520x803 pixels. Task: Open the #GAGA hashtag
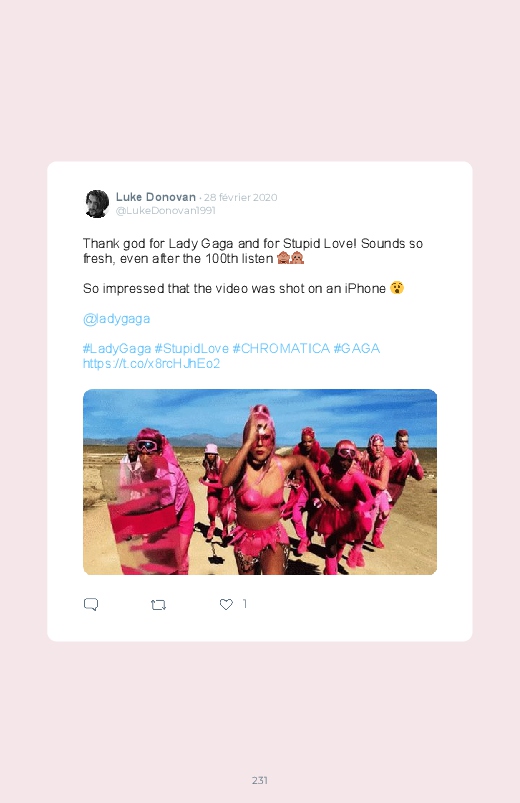(357, 348)
